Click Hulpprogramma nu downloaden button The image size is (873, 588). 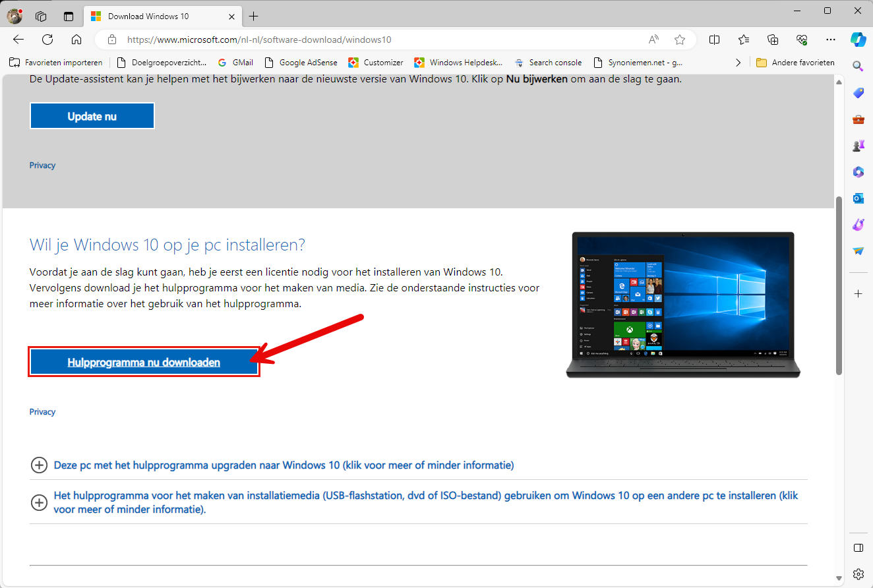tap(144, 362)
